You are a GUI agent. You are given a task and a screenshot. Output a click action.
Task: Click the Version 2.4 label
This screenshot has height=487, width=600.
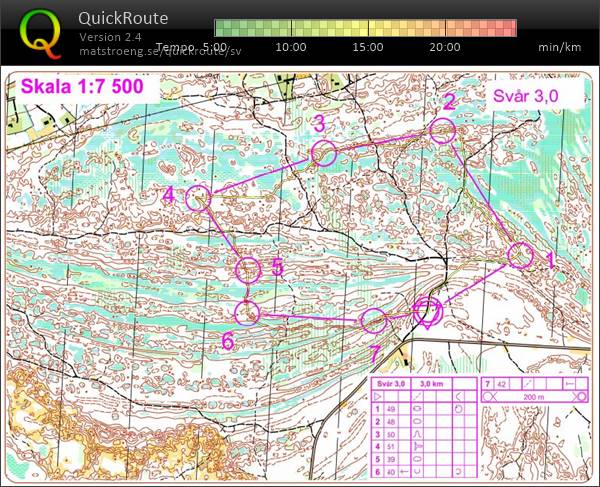point(110,37)
